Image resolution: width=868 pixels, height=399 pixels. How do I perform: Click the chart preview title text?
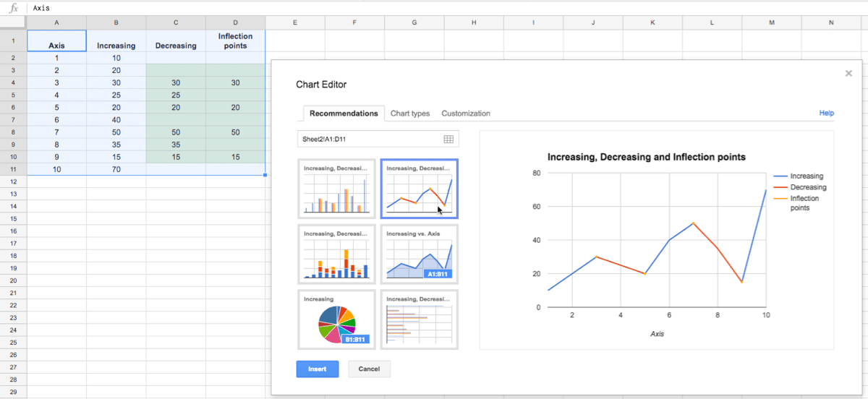tap(646, 157)
